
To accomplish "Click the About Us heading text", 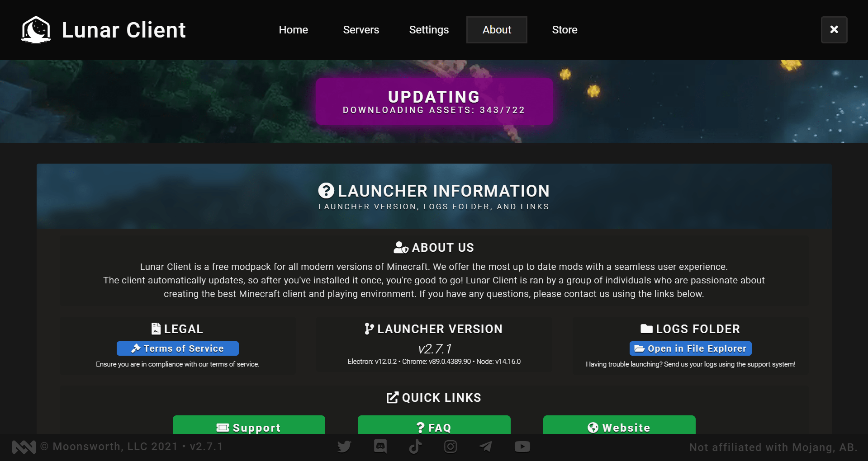I will point(443,248).
